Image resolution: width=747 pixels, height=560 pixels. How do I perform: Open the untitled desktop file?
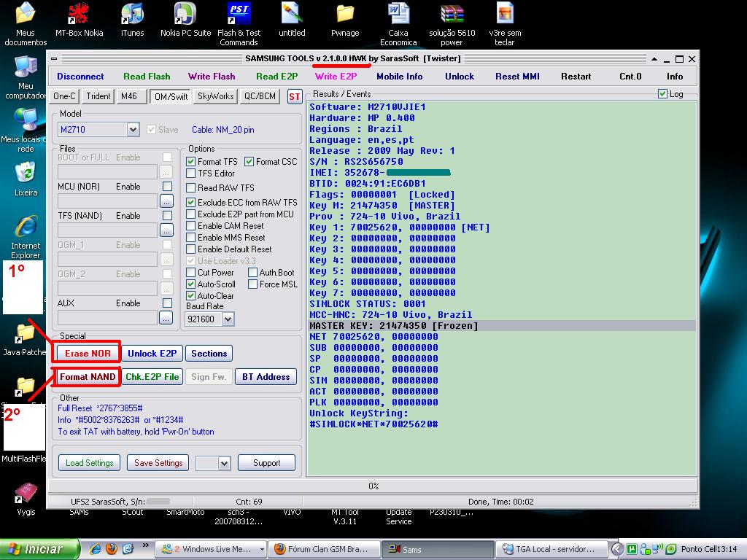coord(292,20)
